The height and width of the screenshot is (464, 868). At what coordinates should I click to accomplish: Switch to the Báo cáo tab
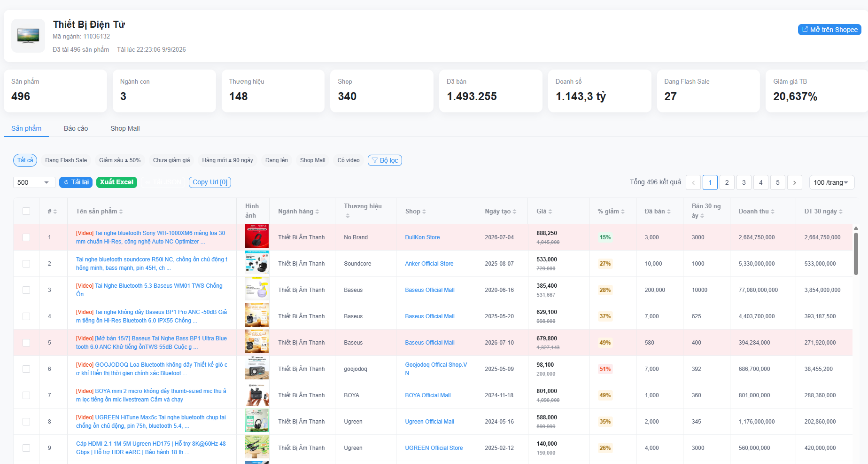[76, 128]
